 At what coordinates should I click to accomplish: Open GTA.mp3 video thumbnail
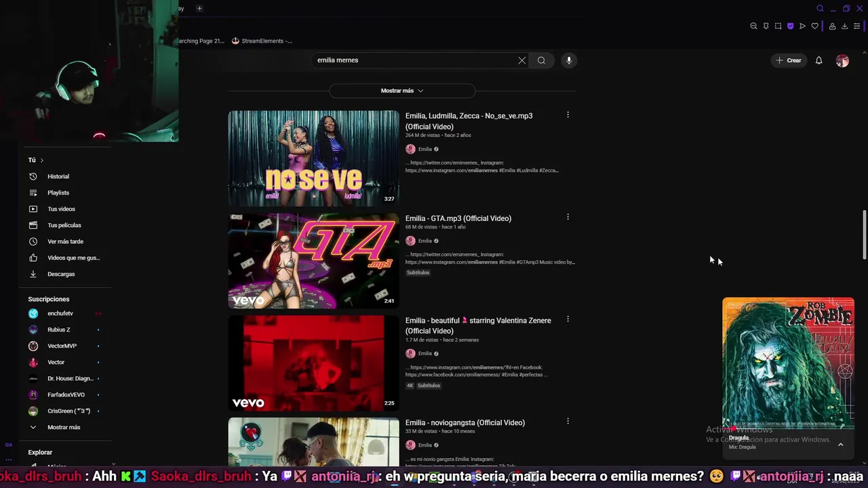coord(313,261)
